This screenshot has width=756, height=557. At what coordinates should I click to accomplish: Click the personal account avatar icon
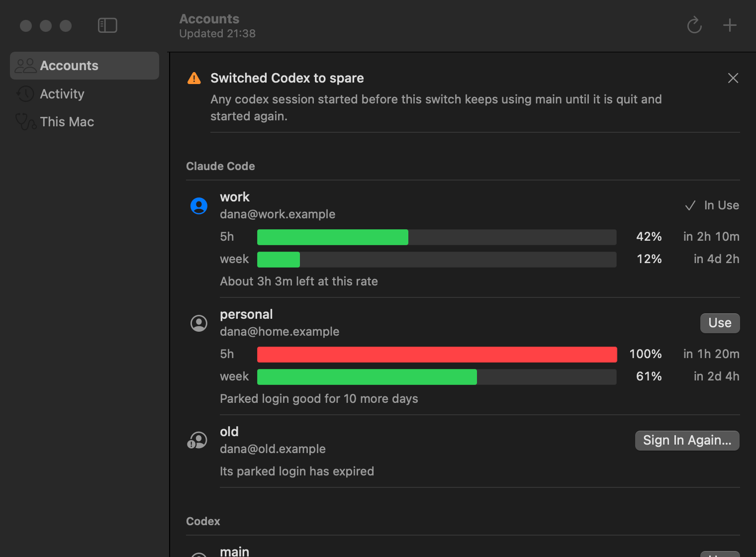pyautogui.click(x=199, y=323)
